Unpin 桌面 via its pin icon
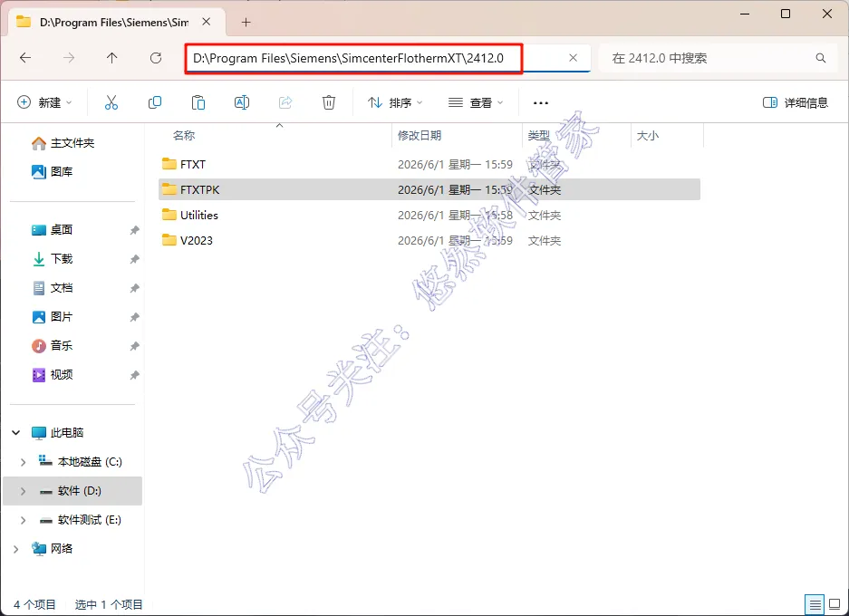 pyautogui.click(x=134, y=230)
